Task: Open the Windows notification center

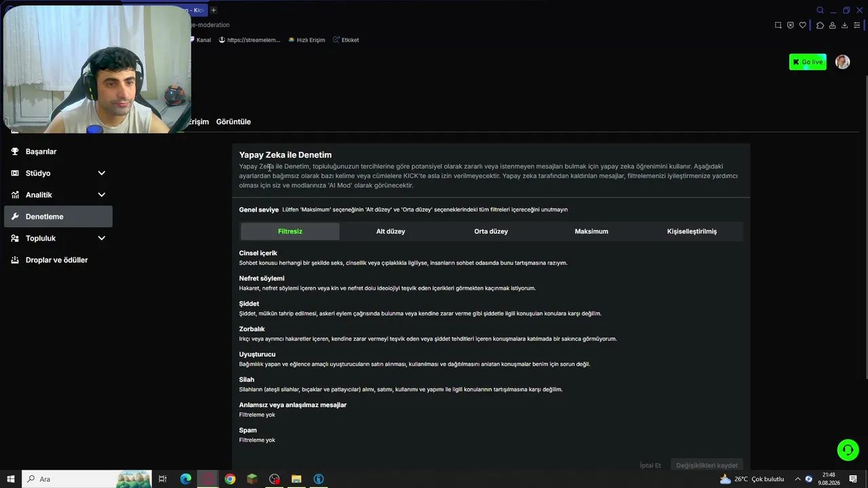Action: click(x=853, y=479)
